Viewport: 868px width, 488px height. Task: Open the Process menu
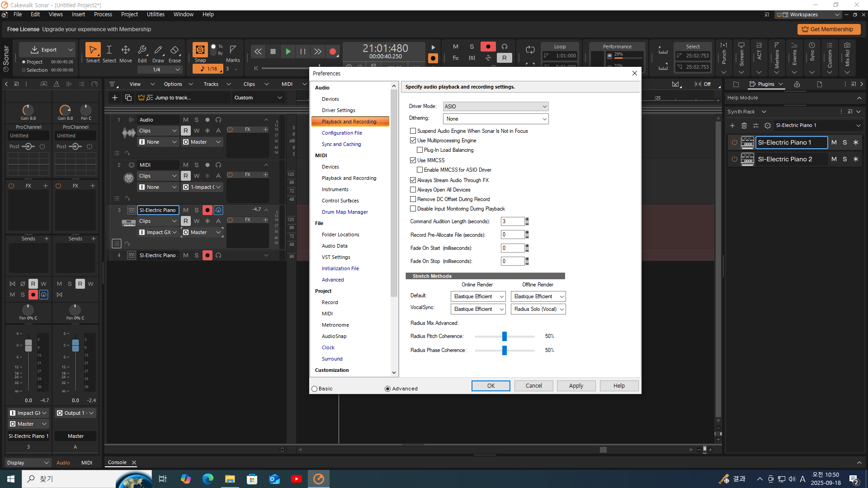[103, 14]
